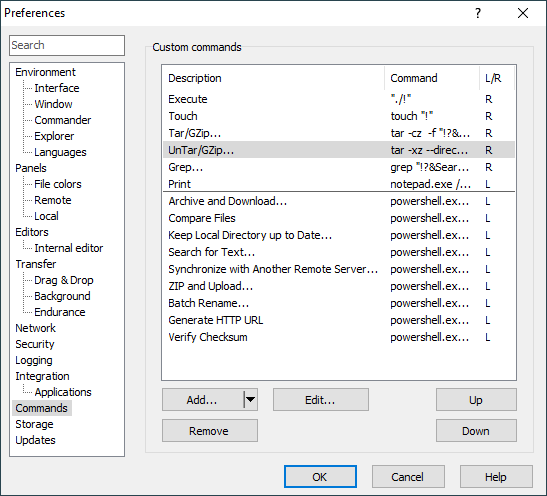The width and height of the screenshot is (547, 496).
Task: Select the Grep... custom command row
Action: [x=339, y=167]
